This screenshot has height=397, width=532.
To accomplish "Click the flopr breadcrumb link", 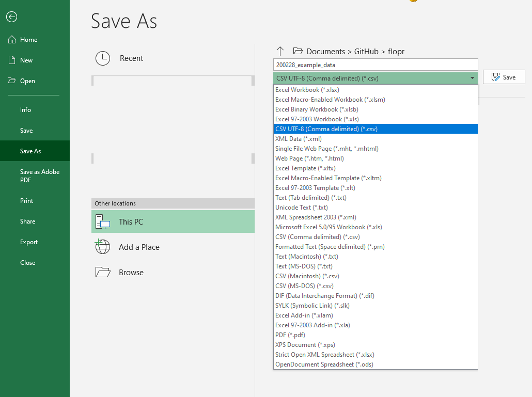I will (396, 52).
